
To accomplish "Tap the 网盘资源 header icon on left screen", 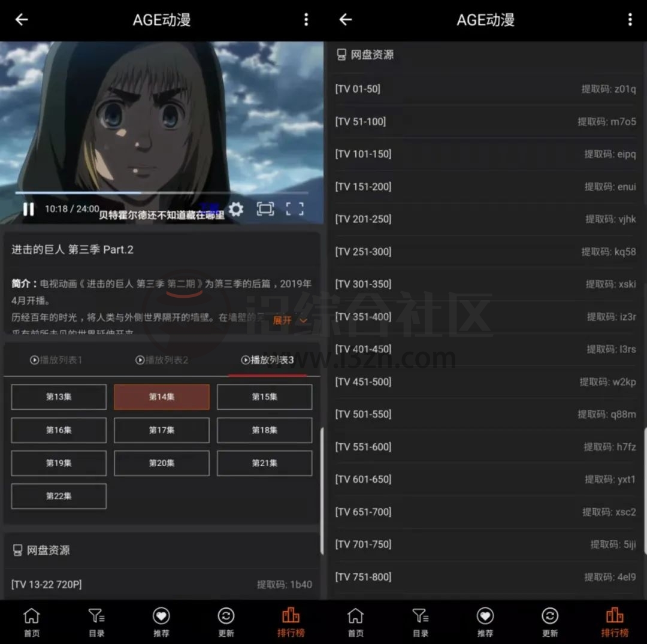I will (17, 550).
